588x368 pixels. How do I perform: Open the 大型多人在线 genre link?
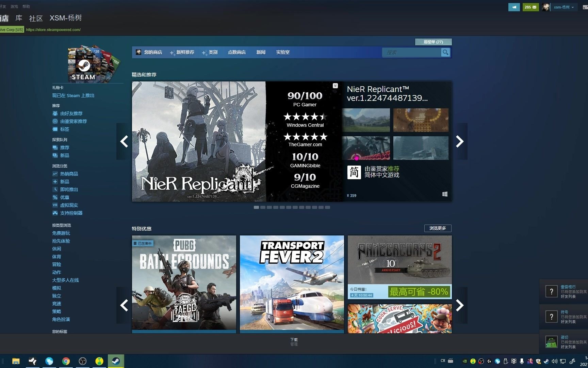tap(65, 280)
